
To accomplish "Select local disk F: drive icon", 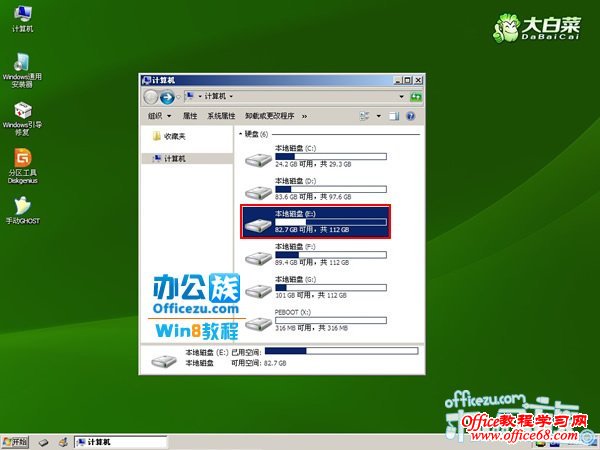I will click(x=258, y=258).
